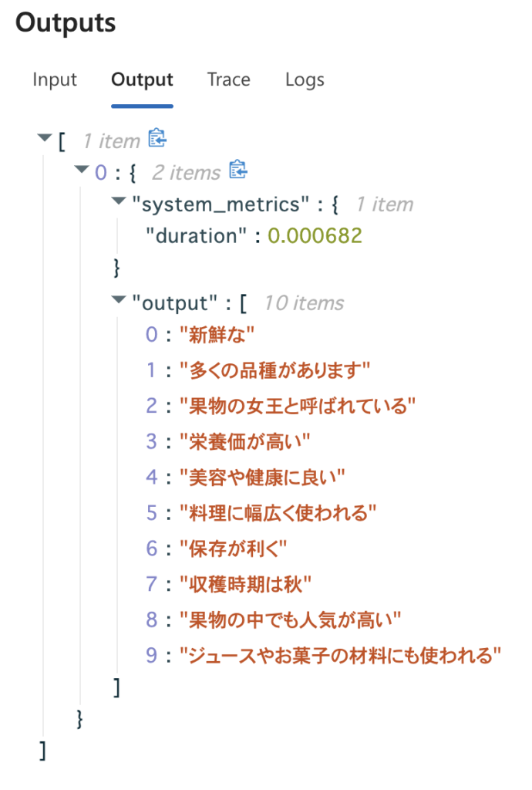Image resolution: width=532 pixels, height=790 pixels.
Task: Click the "多くの品種があります" string
Action: click(x=274, y=371)
